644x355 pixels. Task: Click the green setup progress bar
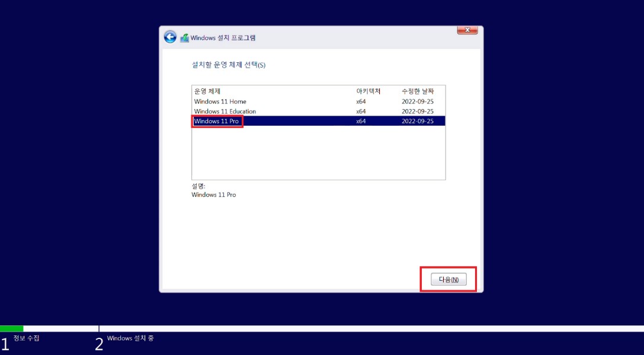click(x=11, y=329)
